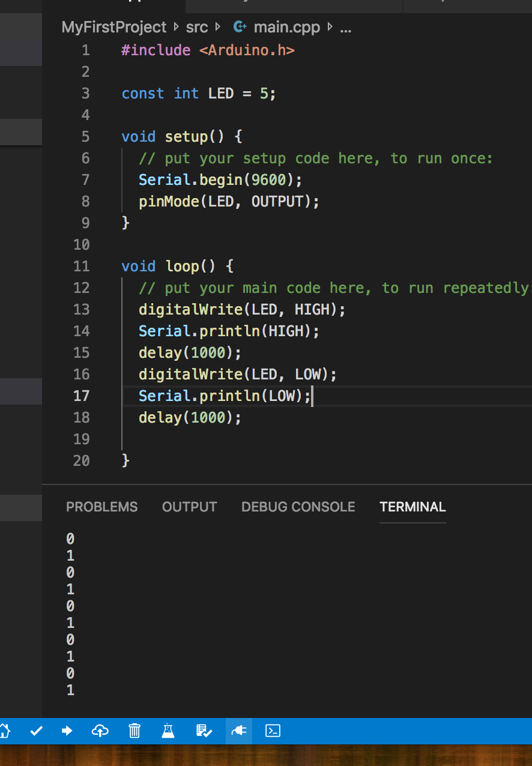Run tests with the flask icon
Screen dimensions: 532x766
168,731
